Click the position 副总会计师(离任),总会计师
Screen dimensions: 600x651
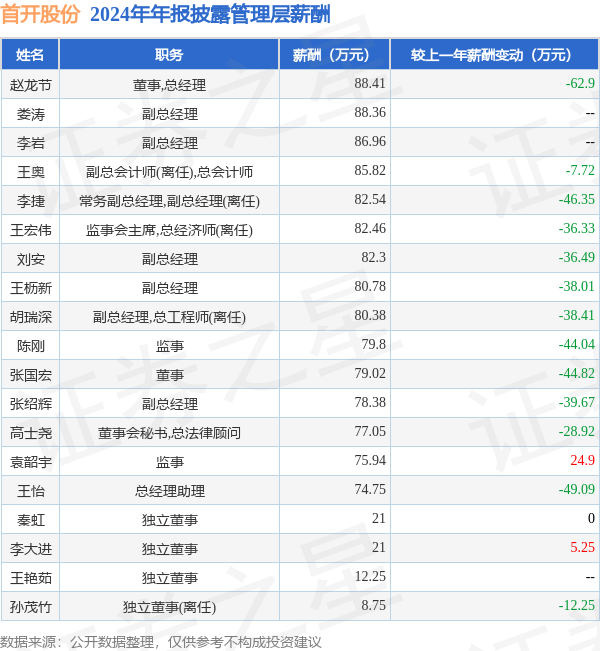pos(169,172)
